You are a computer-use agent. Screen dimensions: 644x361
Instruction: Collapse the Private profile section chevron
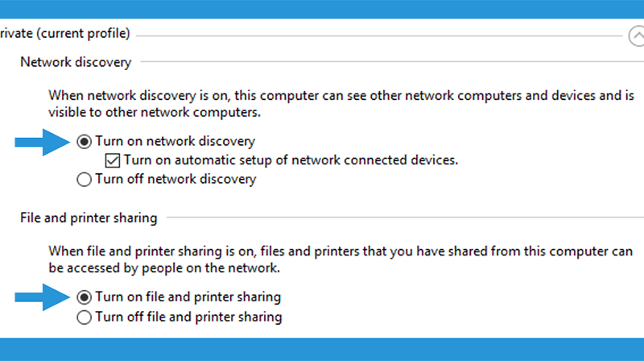[637, 35]
